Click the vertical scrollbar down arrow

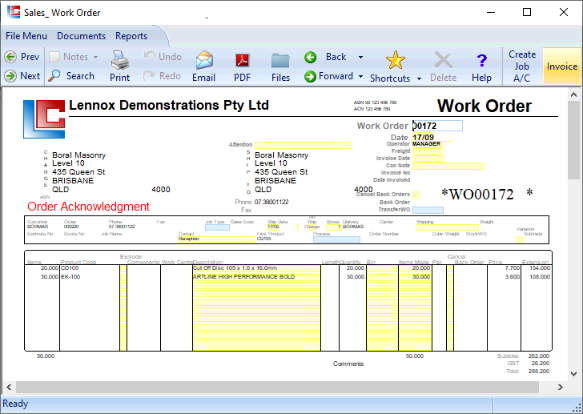[574, 374]
